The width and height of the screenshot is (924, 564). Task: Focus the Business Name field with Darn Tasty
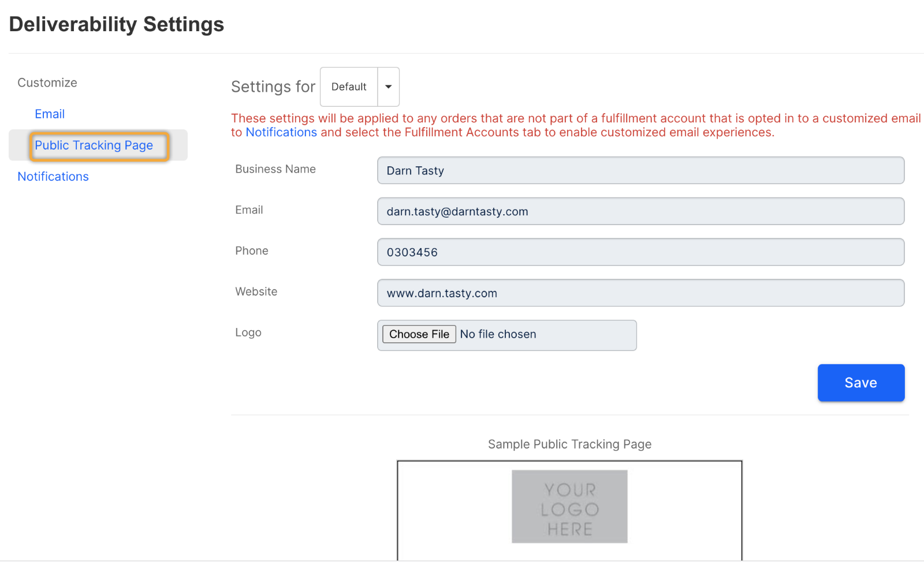640,171
